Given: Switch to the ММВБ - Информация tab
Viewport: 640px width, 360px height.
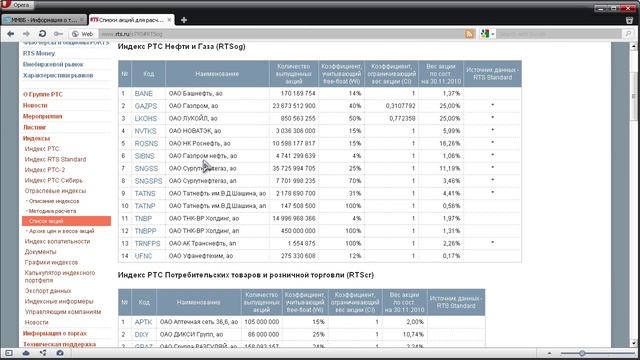Looking at the screenshot, I should [44, 20].
